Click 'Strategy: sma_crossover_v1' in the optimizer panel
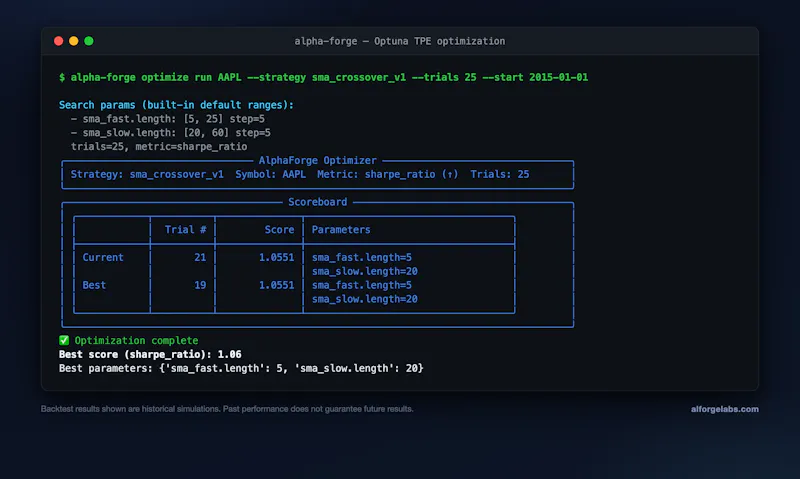 click(x=147, y=174)
